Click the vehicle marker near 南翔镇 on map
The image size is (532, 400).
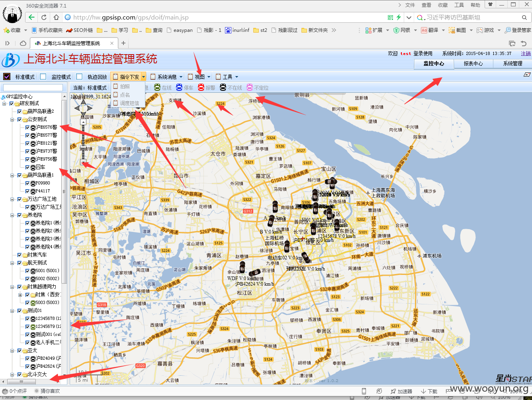coord(275,206)
